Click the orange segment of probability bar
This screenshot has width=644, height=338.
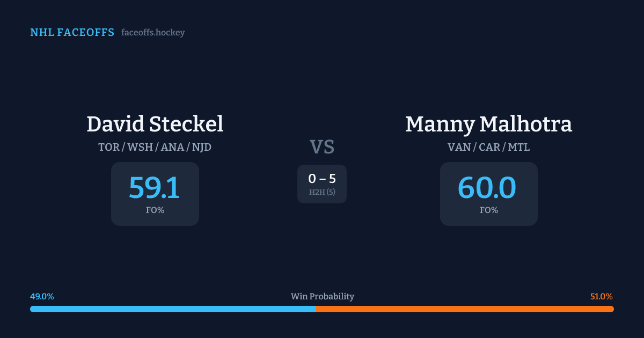[464, 309]
